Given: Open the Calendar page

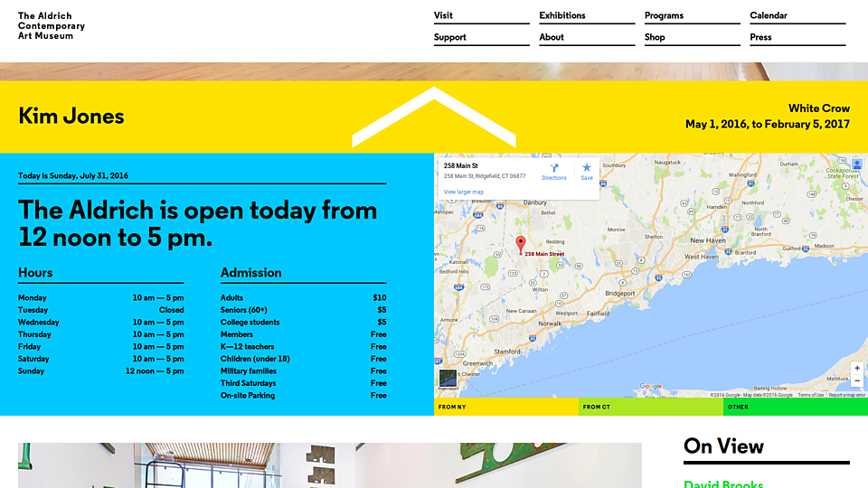Looking at the screenshot, I should [769, 15].
